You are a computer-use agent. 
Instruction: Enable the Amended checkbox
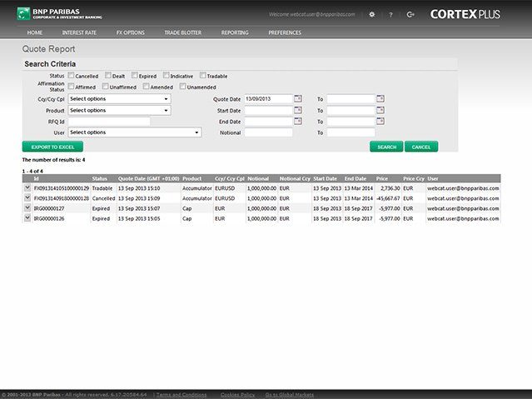(146, 87)
